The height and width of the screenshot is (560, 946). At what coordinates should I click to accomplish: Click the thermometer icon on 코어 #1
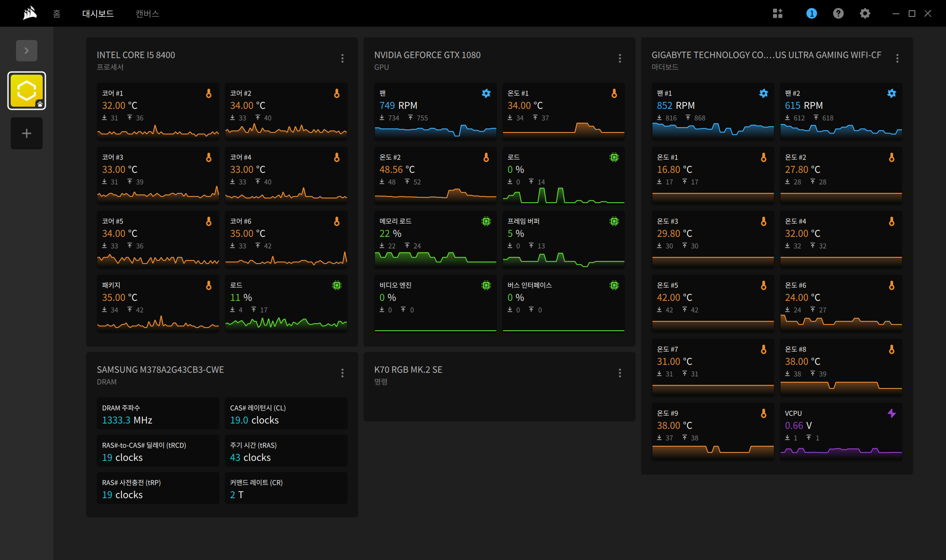click(x=209, y=93)
